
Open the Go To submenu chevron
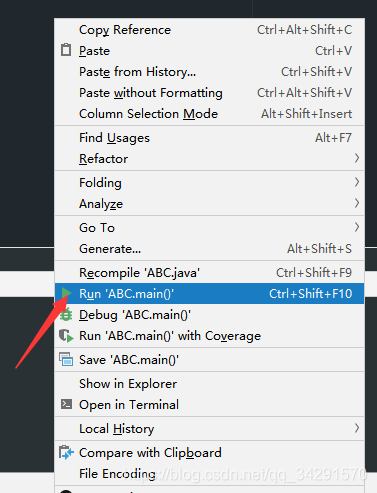[x=357, y=227]
